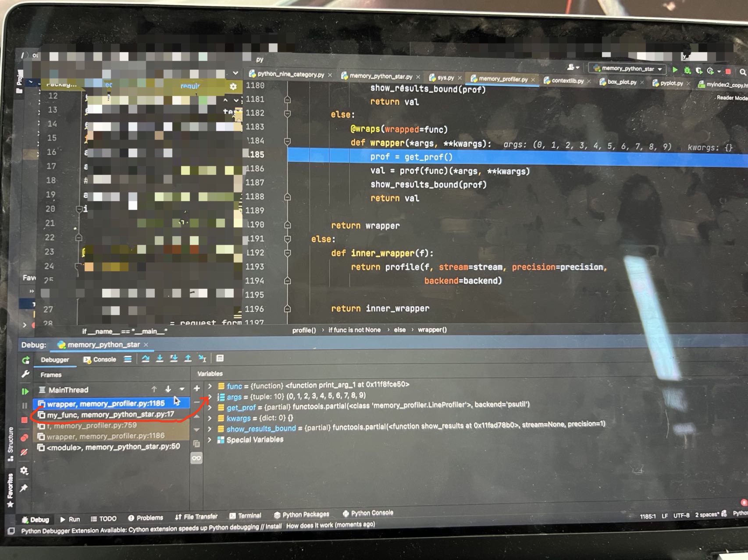The width and height of the screenshot is (748, 560).
Task: Expand the get_prof partial variable
Action: (210, 408)
